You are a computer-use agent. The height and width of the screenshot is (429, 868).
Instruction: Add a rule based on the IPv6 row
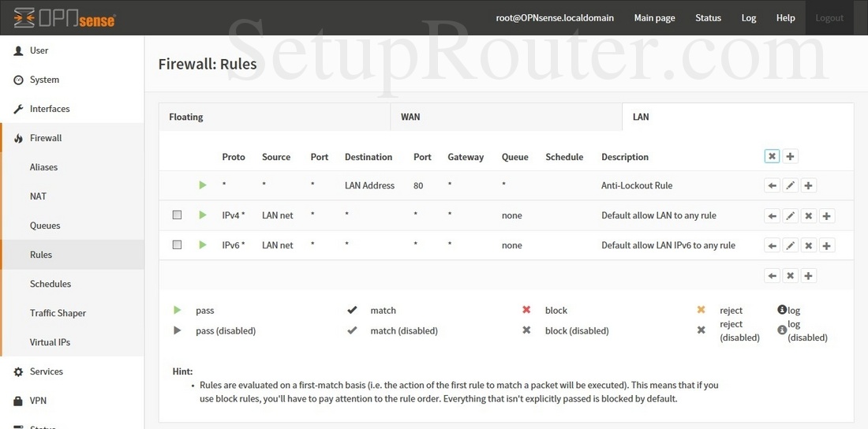tap(827, 245)
